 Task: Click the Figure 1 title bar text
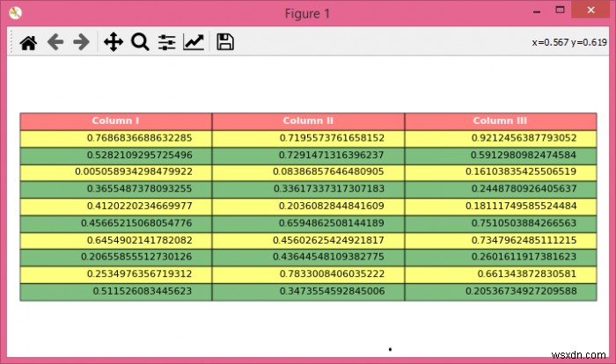click(x=307, y=14)
